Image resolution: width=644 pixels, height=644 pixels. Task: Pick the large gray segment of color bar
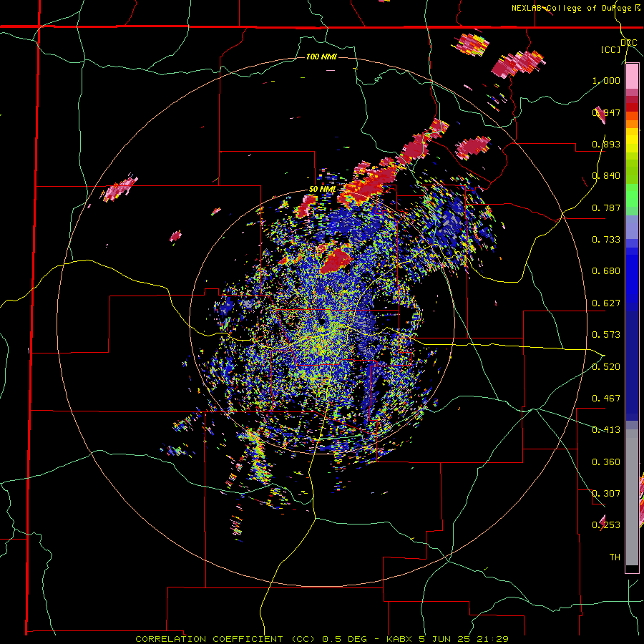(x=632, y=497)
